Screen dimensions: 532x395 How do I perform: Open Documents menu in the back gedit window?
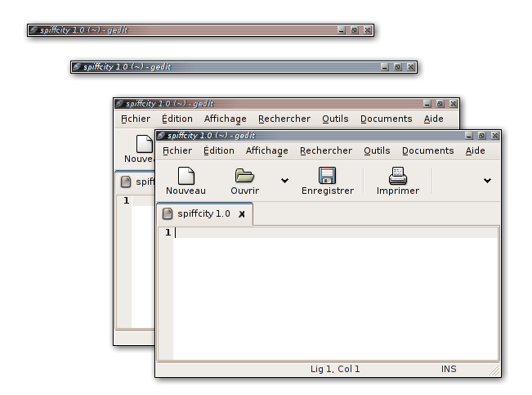coord(386,119)
